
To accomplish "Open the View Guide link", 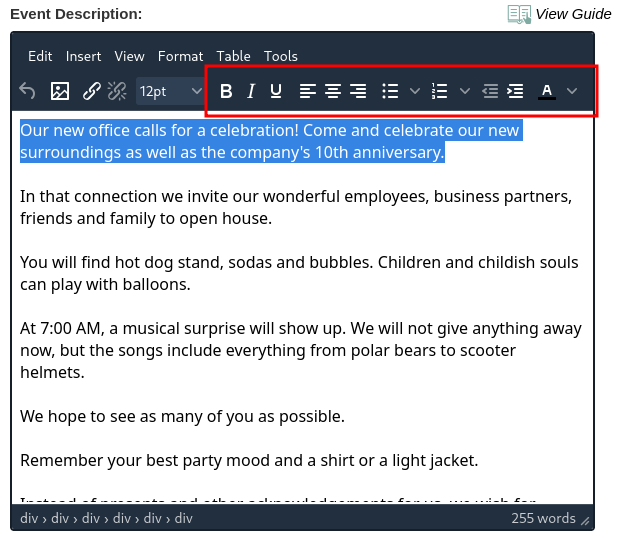I will [573, 14].
